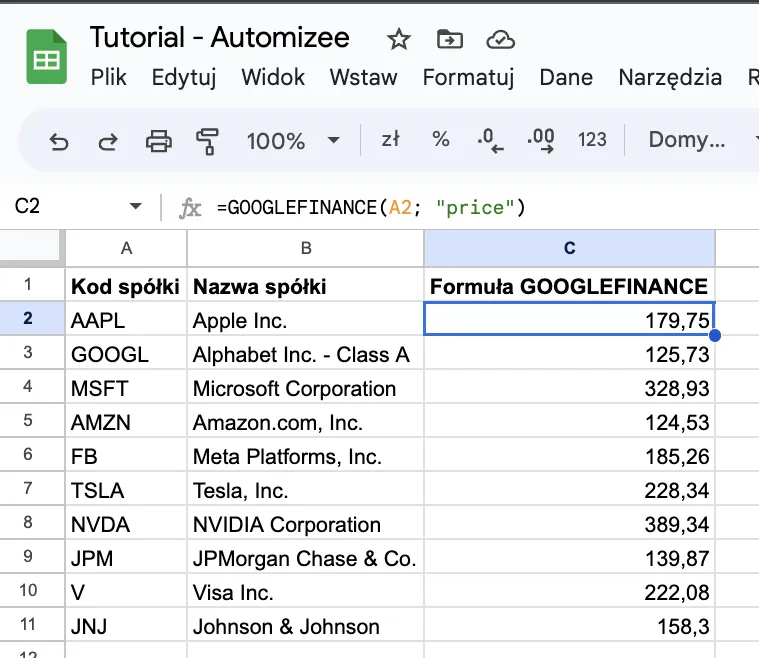
Task: Click cell "GOOGL"
Action: tap(126, 352)
